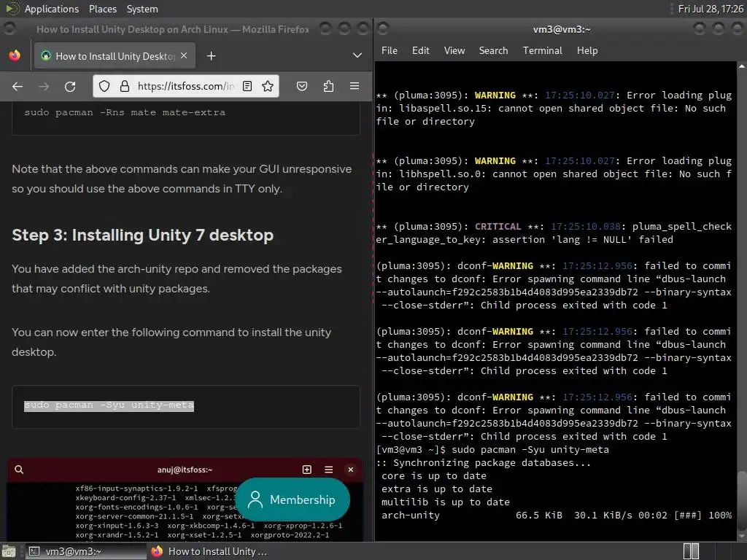
Task: Click the padlock site info icon
Action: click(125, 86)
